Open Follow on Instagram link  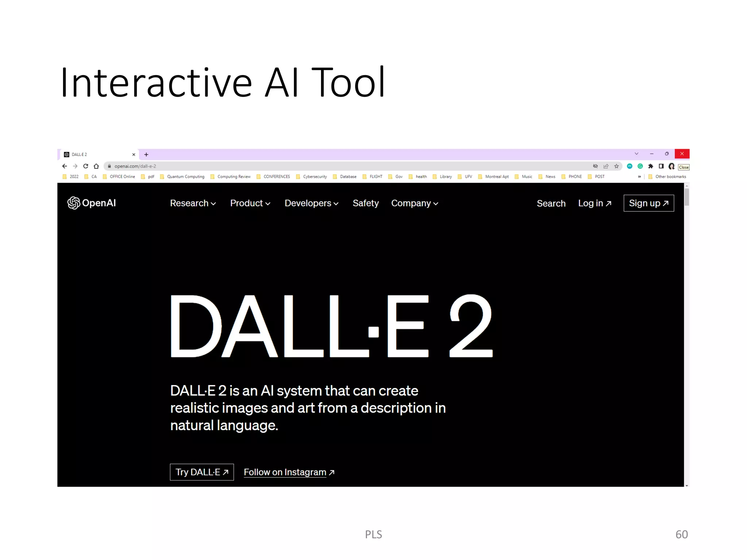point(289,472)
